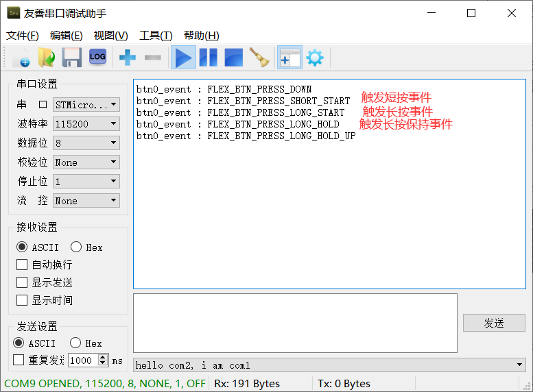
Task: Open file using the folder icon
Action: click(47, 58)
